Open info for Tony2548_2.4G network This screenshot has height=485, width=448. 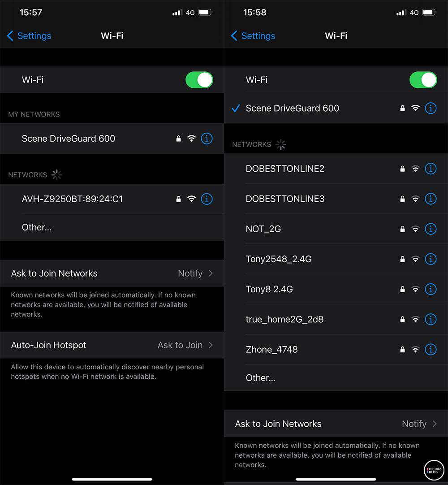(x=431, y=259)
